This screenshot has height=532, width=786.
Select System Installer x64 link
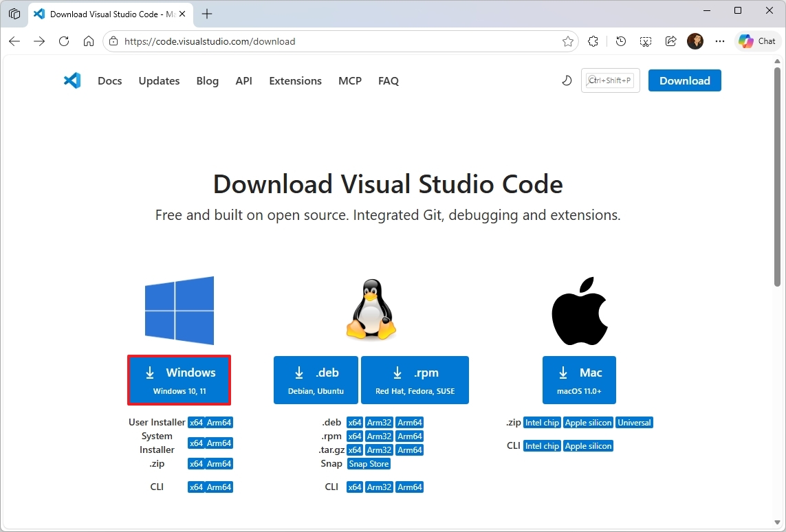196,443
